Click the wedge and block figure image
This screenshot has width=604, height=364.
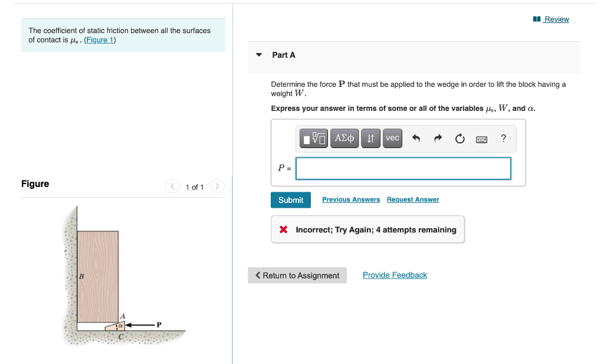point(124,276)
